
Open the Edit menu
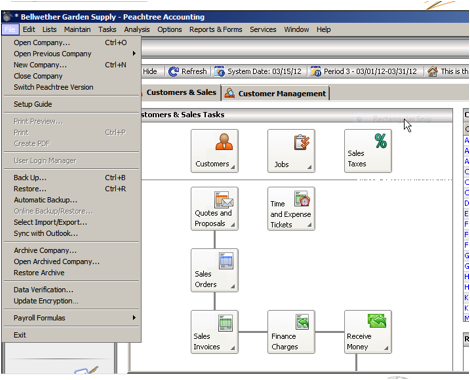[29, 29]
